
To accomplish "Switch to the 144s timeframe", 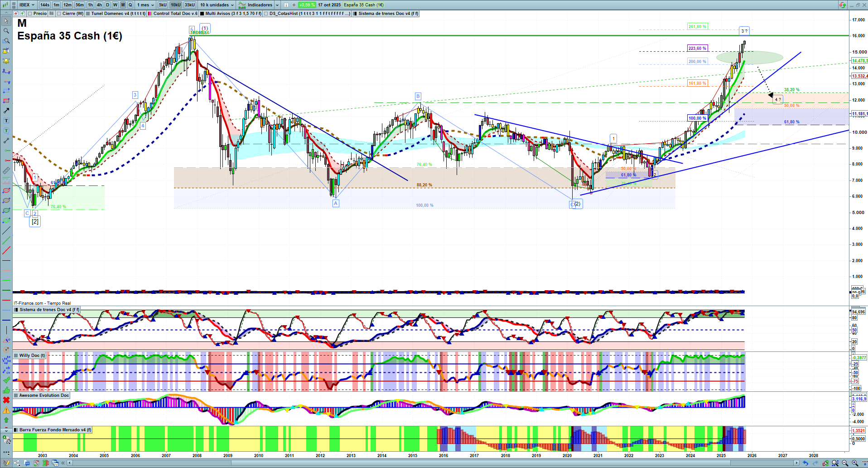I will click(44, 5).
